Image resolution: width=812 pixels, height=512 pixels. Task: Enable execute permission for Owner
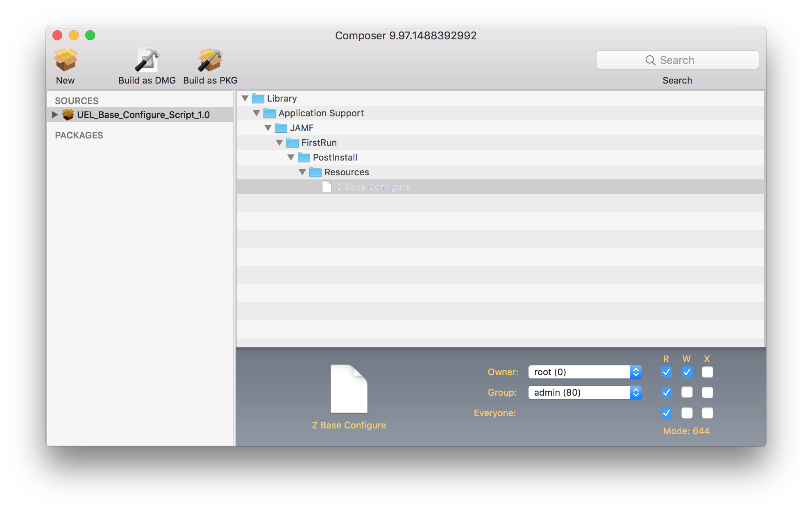(x=707, y=372)
